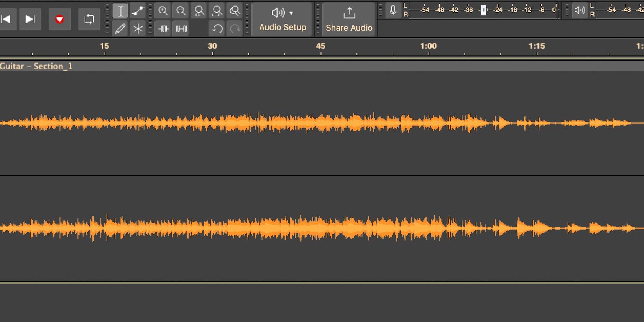Image resolution: width=644 pixels, height=322 pixels.
Task: Click the Share Audio button
Action: pyautogui.click(x=349, y=19)
